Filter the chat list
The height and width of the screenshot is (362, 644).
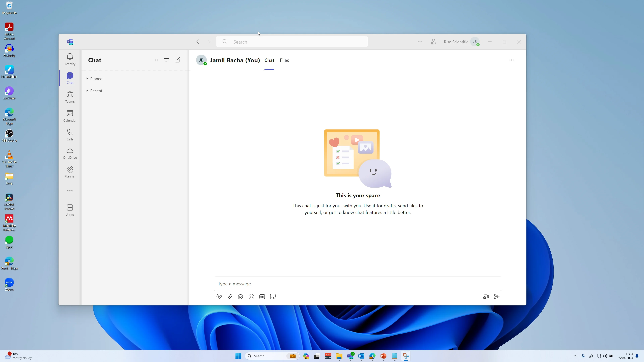[166, 60]
